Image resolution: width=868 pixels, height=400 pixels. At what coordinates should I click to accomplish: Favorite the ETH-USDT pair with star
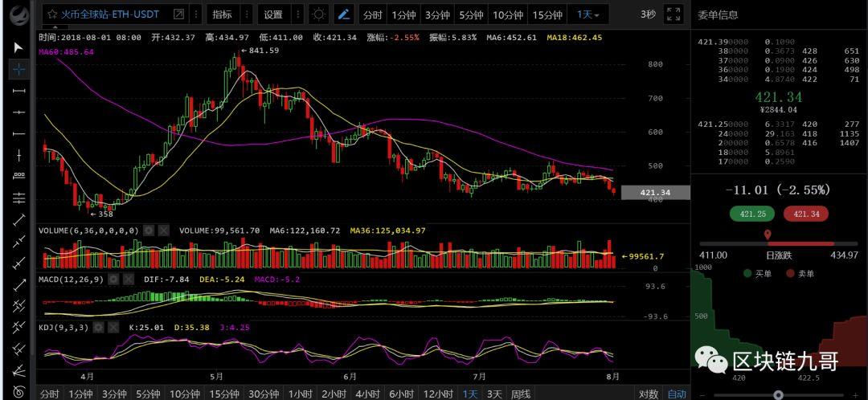(x=52, y=15)
